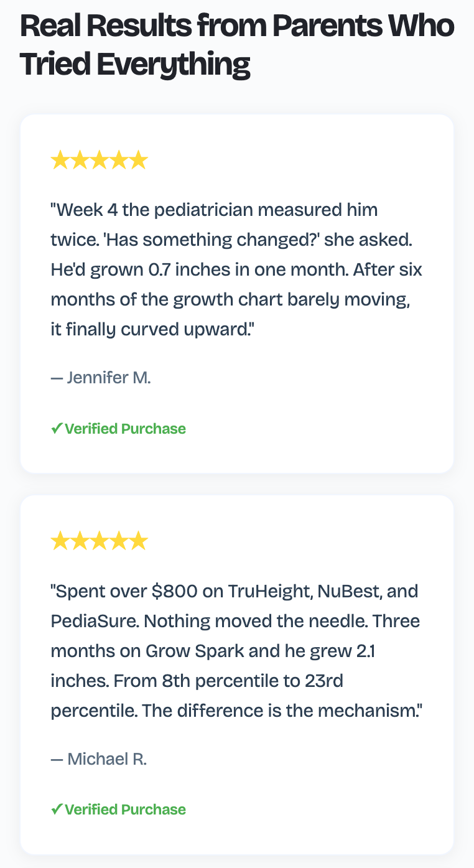This screenshot has height=868, width=474.
Task: Click the fifth star in Jennifer M.'s review
Action: pos(138,161)
